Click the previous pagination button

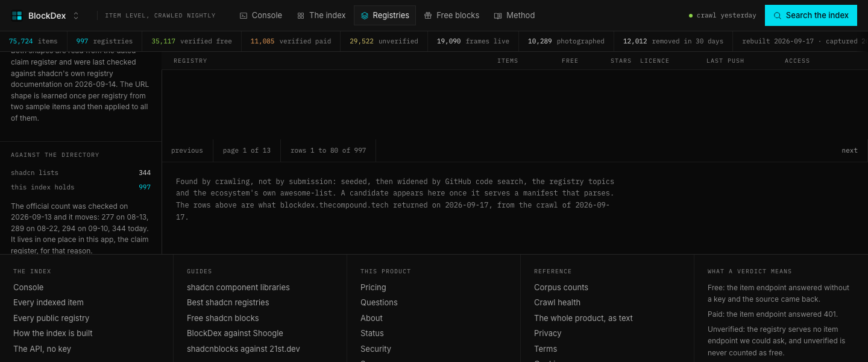click(187, 151)
